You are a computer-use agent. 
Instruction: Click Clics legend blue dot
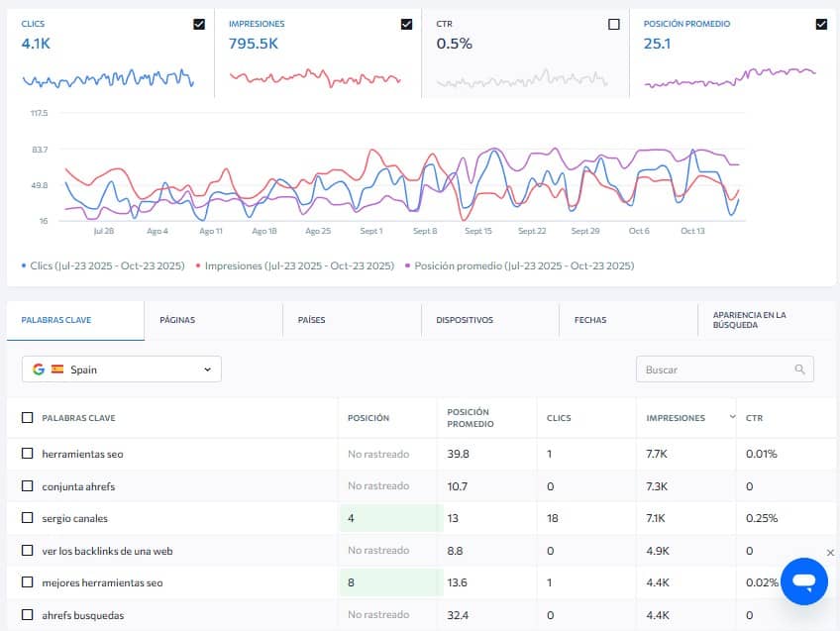24,265
